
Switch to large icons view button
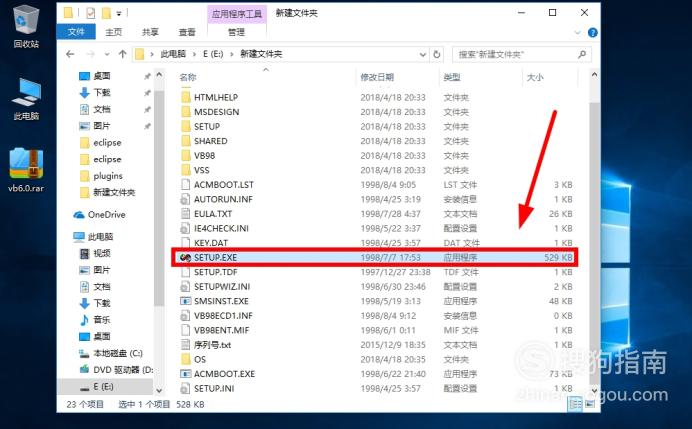590,404
